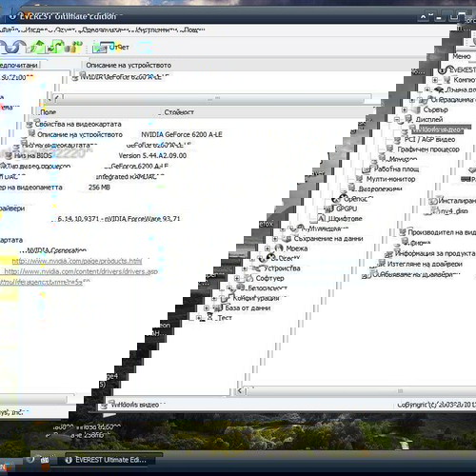This screenshot has width=476, height=476.
Task: Click the База от данни icon
Action: point(218,307)
